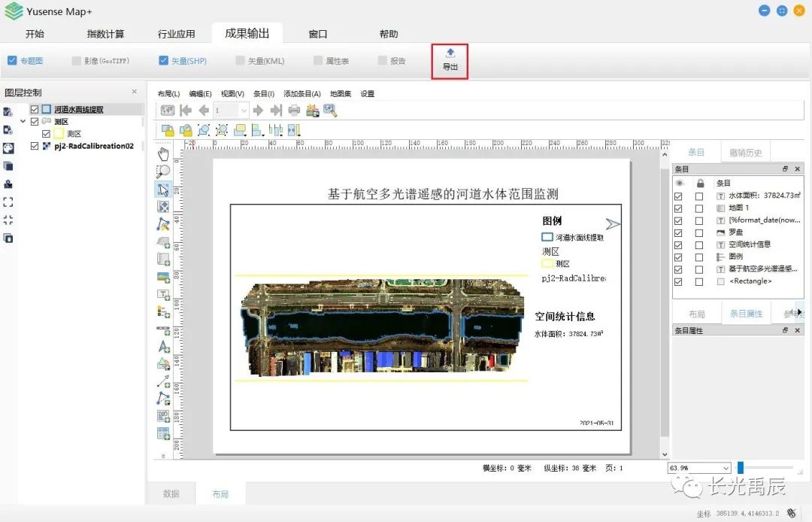This screenshot has width=812, height=522.
Task: Select the Pan hand tool
Action: tap(163, 154)
